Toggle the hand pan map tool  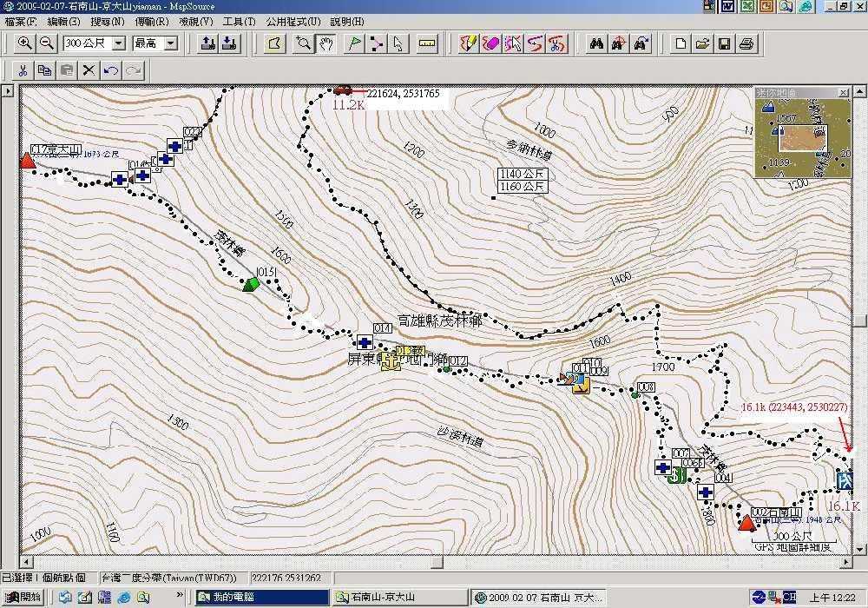click(x=326, y=43)
